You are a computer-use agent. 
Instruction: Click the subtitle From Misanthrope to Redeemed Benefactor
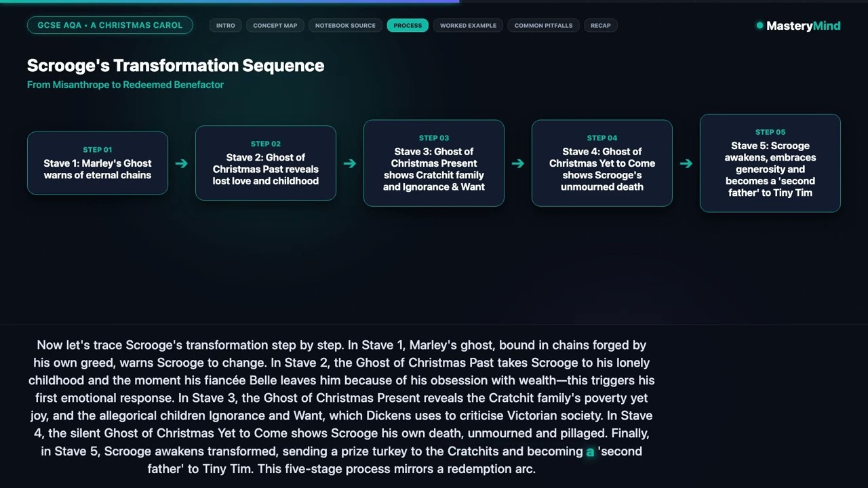125,85
